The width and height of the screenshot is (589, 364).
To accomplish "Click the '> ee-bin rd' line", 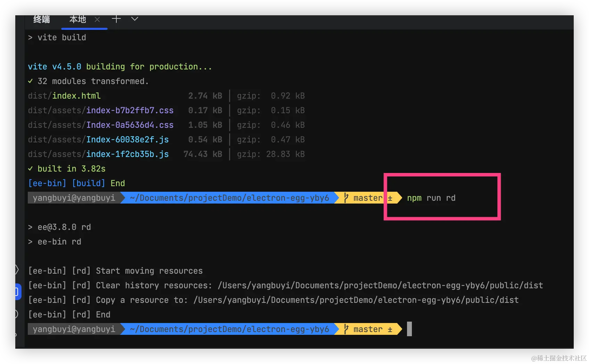I will click(x=55, y=242).
